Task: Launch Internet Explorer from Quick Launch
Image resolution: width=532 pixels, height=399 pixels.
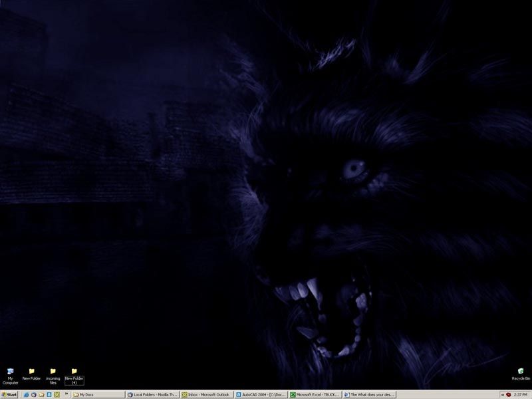Action: 26,394
